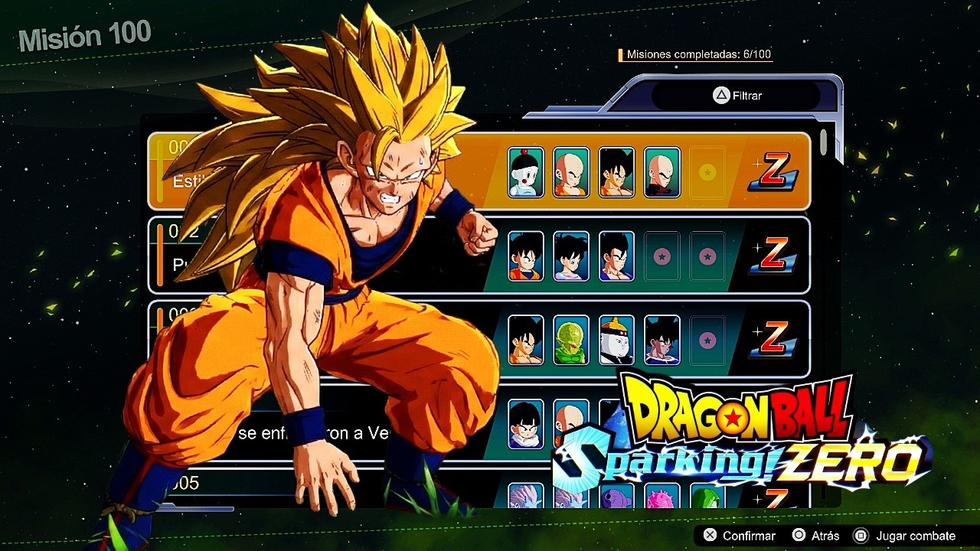Click the mission list scrollbar thumb
This screenshot has height=551, width=980.
click(823, 142)
